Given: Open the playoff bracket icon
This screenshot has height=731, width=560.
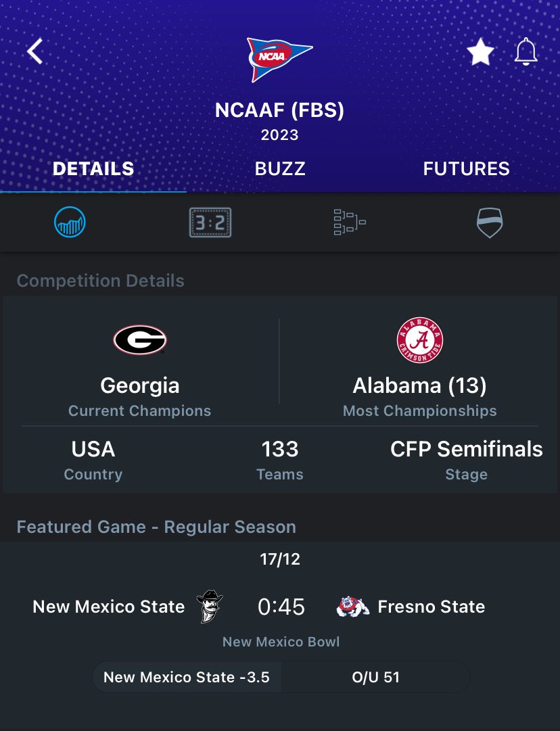Looking at the screenshot, I should 350,222.
